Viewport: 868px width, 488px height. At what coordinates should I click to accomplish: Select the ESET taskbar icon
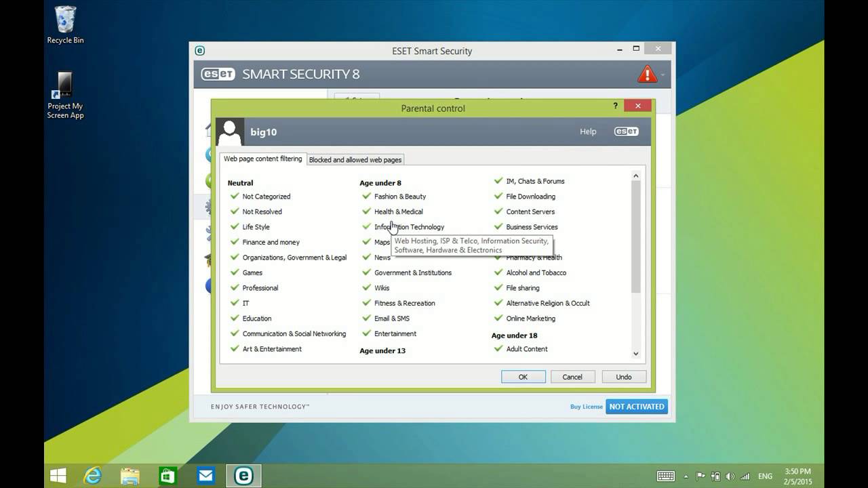coord(243,476)
